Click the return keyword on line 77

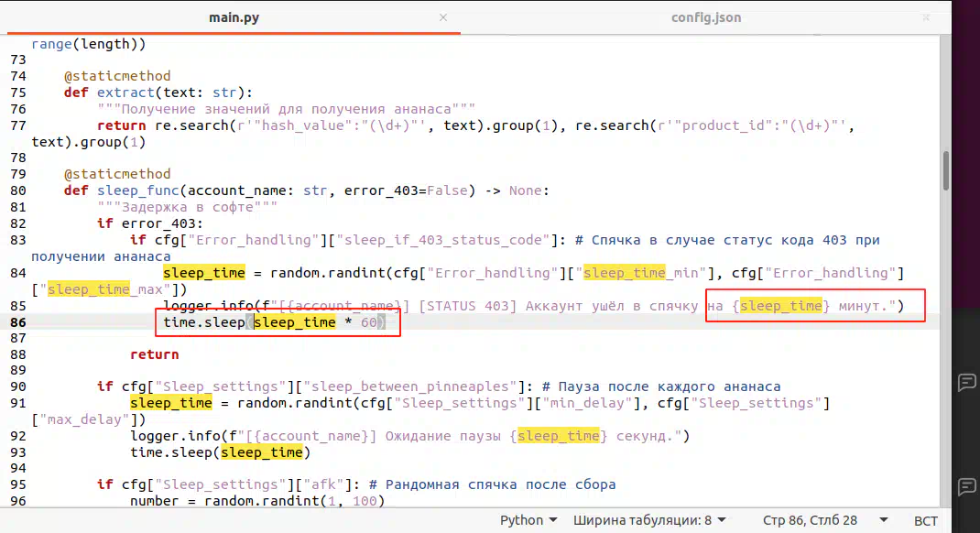[121, 125]
